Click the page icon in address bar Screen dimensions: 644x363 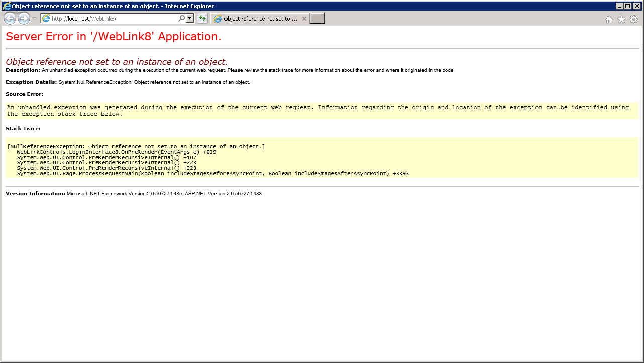[46, 19]
